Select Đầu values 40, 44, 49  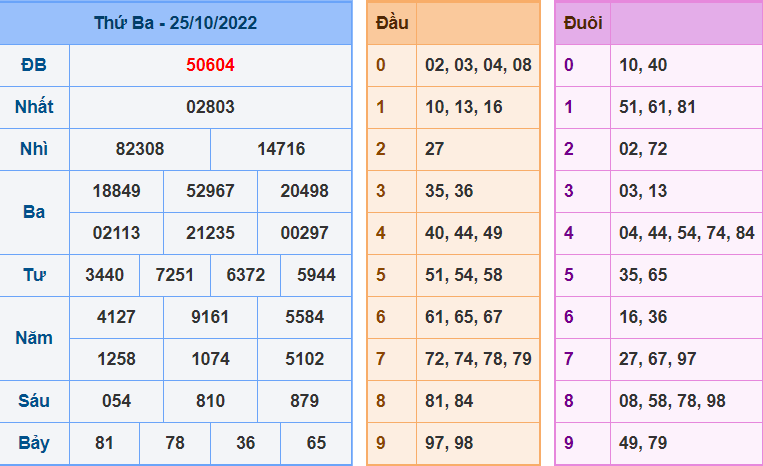point(464,233)
